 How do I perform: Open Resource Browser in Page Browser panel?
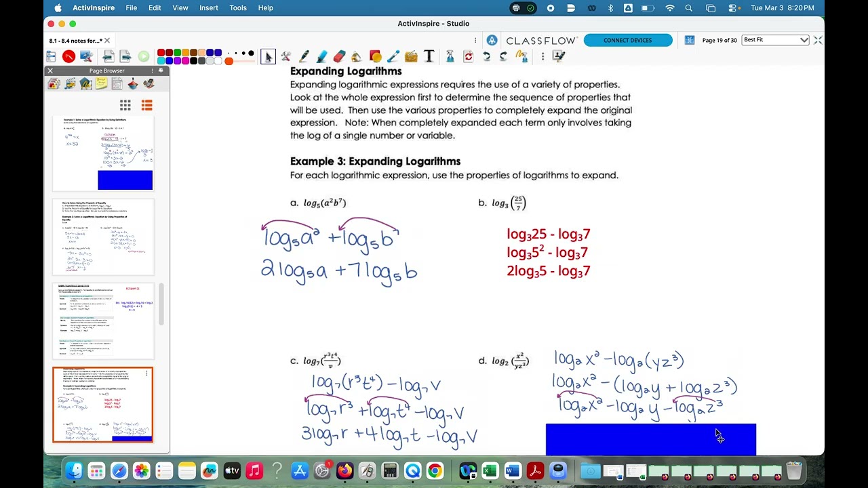coord(70,84)
